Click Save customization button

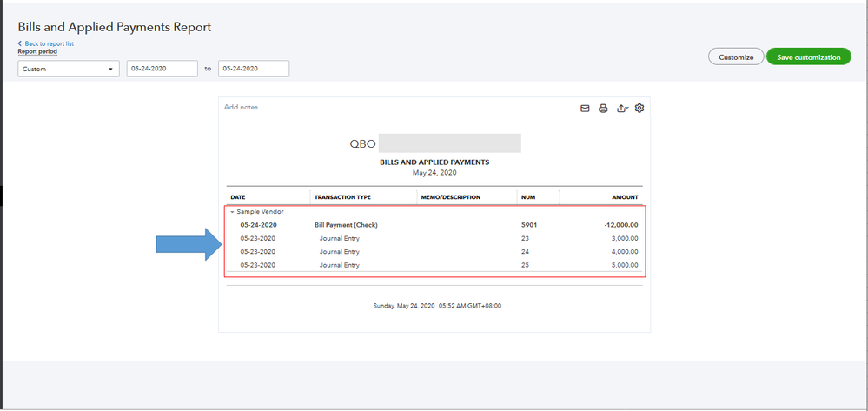[x=808, y=57]
